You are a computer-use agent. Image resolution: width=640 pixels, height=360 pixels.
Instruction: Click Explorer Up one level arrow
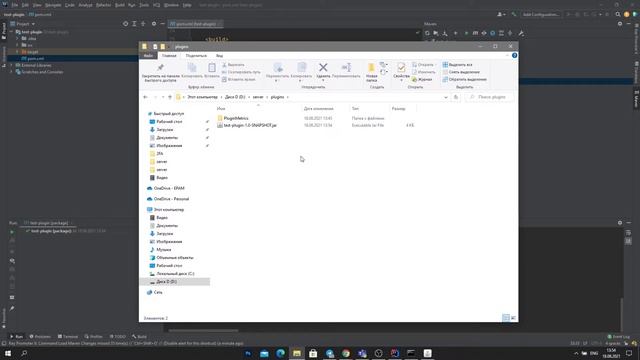click(170, 97)
